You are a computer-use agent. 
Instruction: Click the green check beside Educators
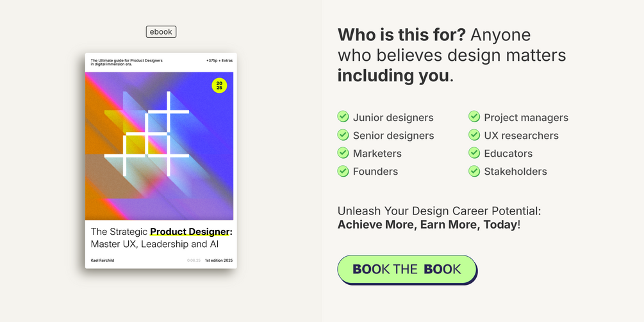click(474, 152)
